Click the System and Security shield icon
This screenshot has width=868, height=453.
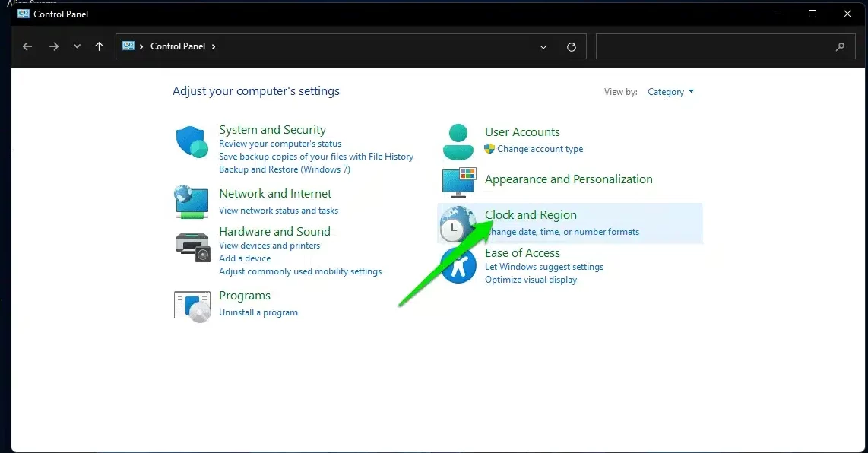point(192,143)
